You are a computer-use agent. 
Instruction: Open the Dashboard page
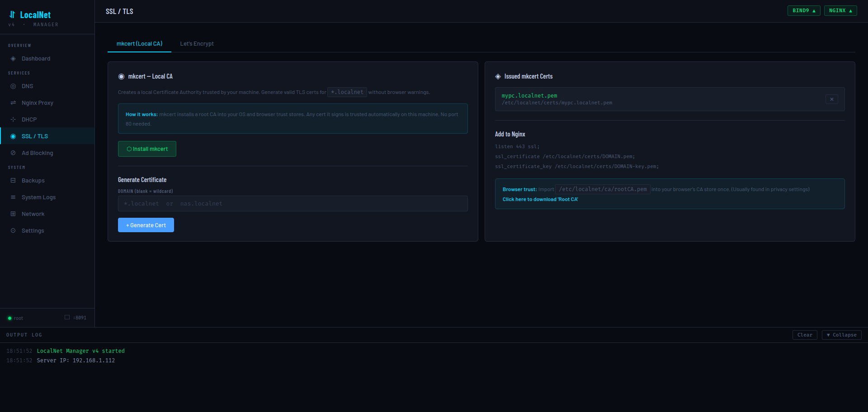tap(47, 59)
